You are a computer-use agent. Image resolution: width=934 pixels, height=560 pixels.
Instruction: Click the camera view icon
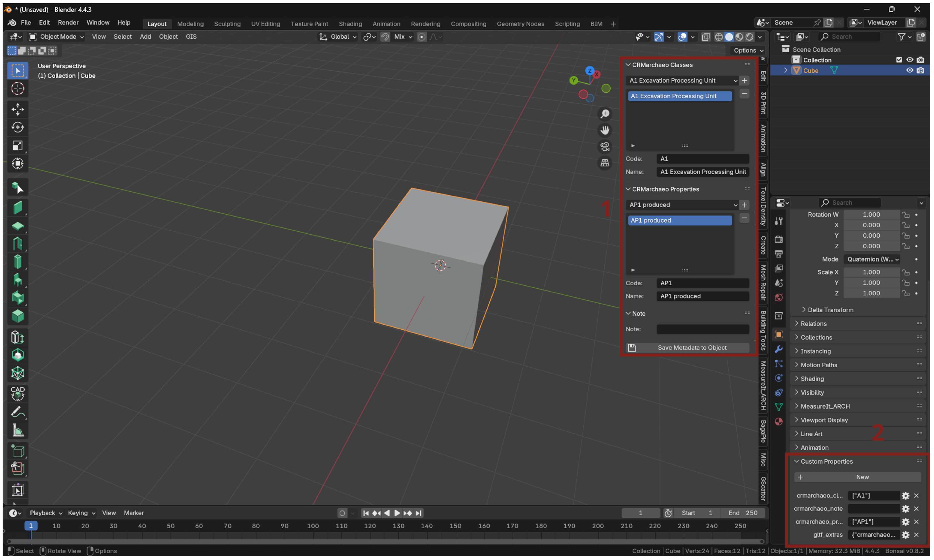[605, 146]
